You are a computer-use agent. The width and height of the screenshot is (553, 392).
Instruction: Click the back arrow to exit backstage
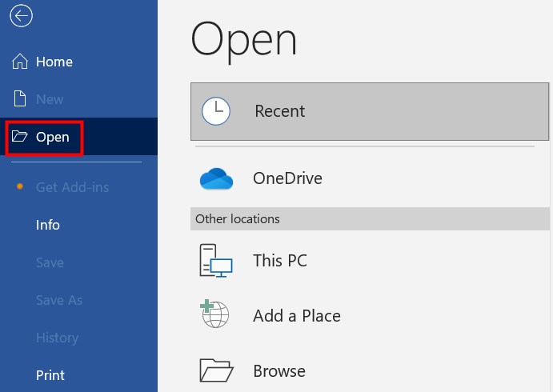21,16
